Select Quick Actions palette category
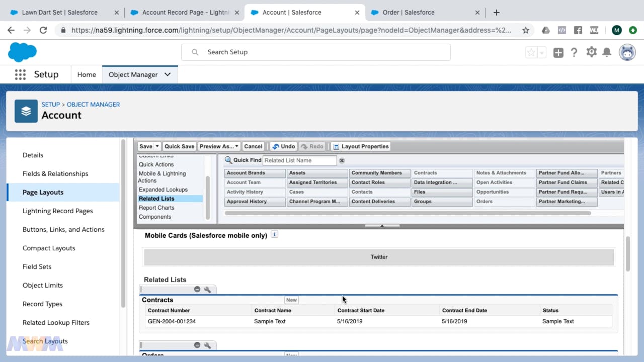644x362 pixels. [x=156, y=164]
